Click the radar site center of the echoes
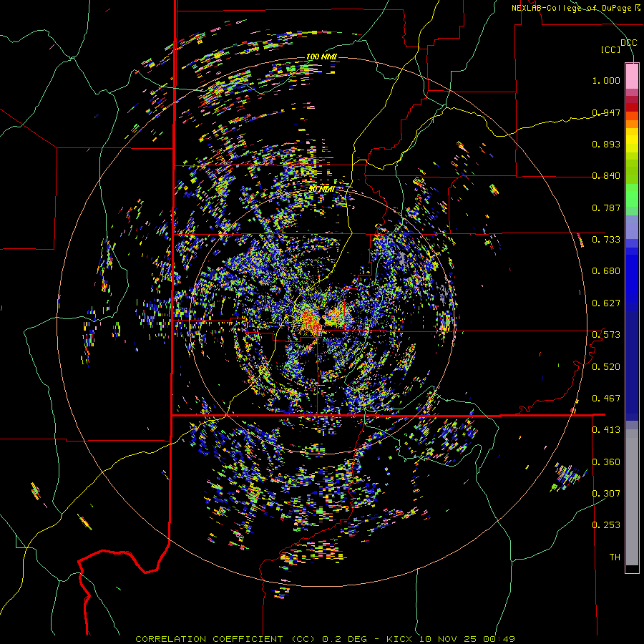The width and height of the screenshot is (644, 644). 321,321
